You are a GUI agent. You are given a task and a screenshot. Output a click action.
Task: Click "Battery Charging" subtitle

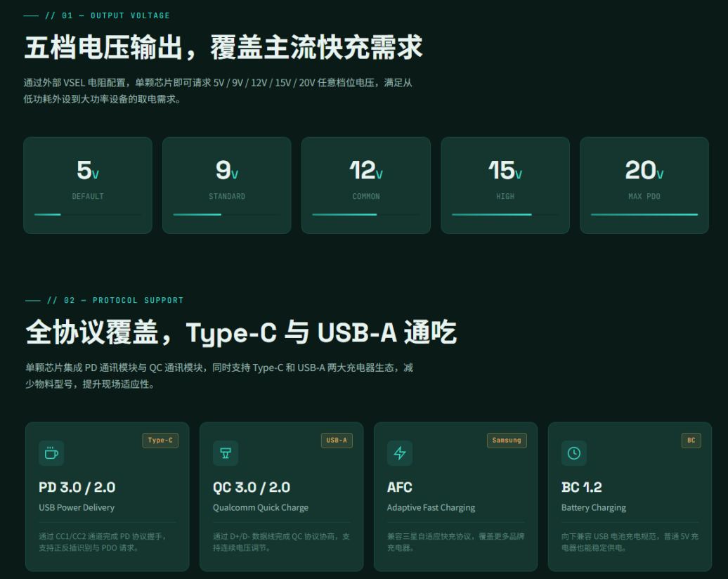[x=593, y=507]
